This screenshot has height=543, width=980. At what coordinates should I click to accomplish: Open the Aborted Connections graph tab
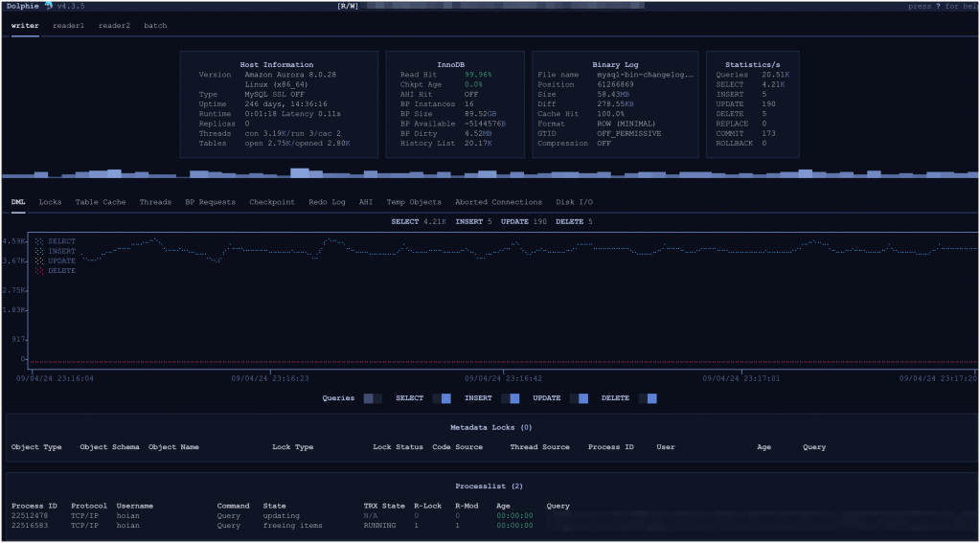498,202
